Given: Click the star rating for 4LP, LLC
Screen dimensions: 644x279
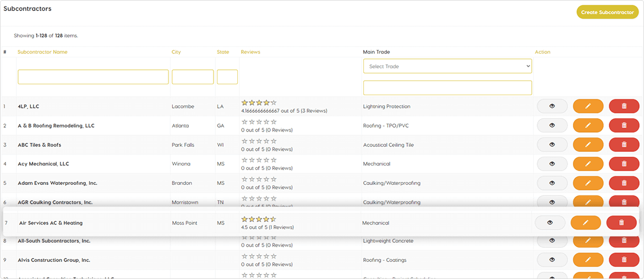Looking at the screenshot, I should pyautogui.click(x=259, y=103).
